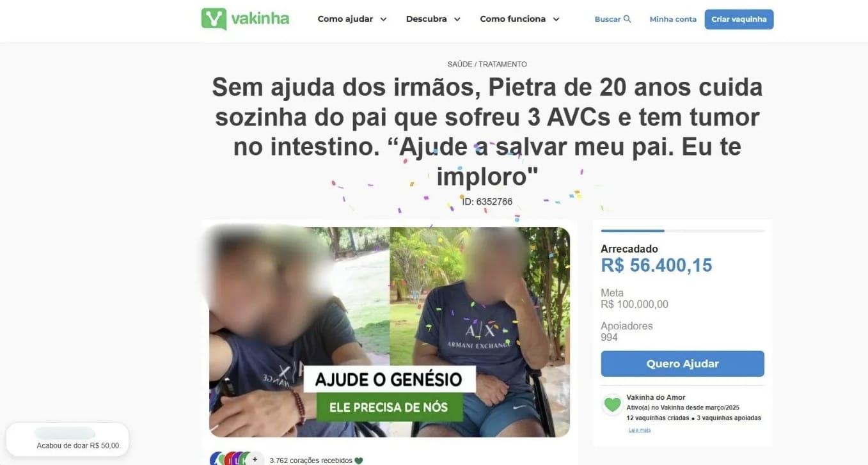Viewport: 868px width, 465px height.
Task: Click the Acabou de doar R$ 50,00 notification
Action: click(67, 439)
